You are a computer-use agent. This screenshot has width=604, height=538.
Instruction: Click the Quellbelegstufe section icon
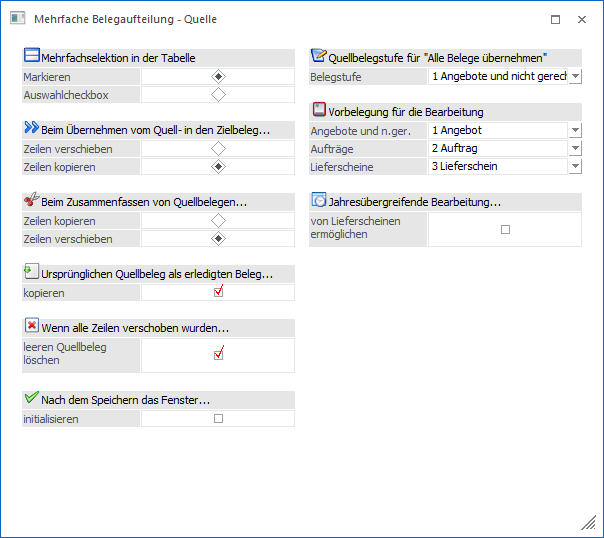tap(319, 57)
